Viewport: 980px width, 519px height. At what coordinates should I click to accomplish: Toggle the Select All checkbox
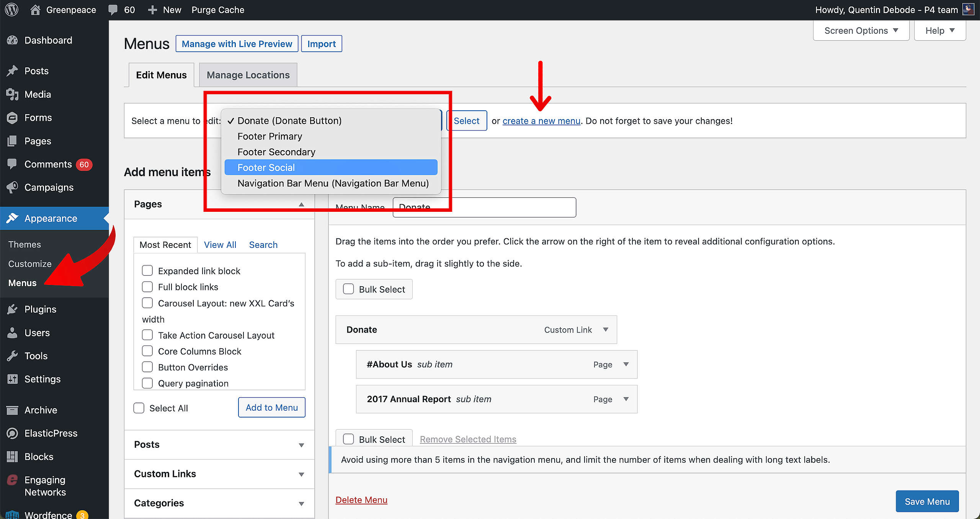139,408
